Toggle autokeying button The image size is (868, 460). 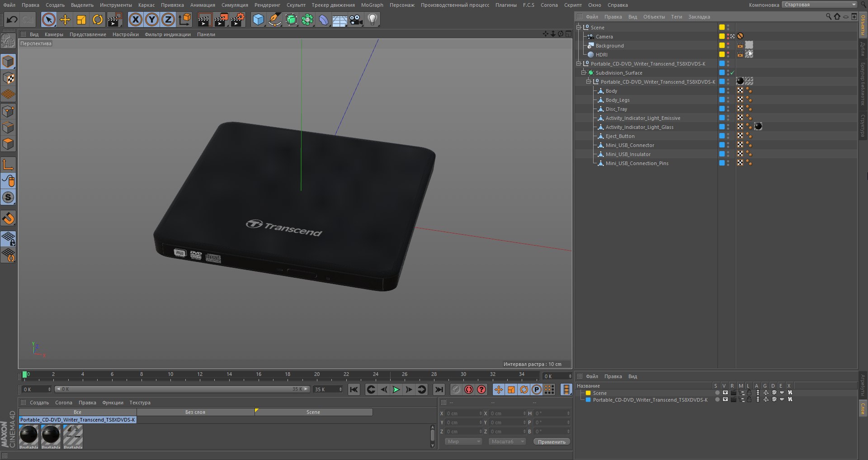pos(469,389)
